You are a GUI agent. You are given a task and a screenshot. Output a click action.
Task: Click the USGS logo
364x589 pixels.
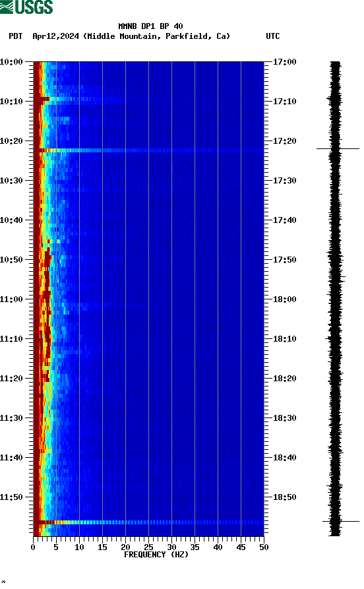coord(26,7)
